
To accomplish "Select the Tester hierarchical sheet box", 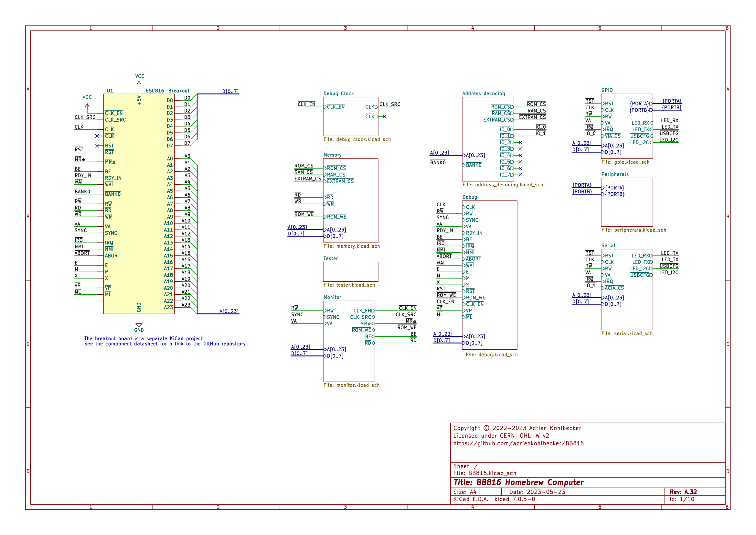I will point(350,271).
